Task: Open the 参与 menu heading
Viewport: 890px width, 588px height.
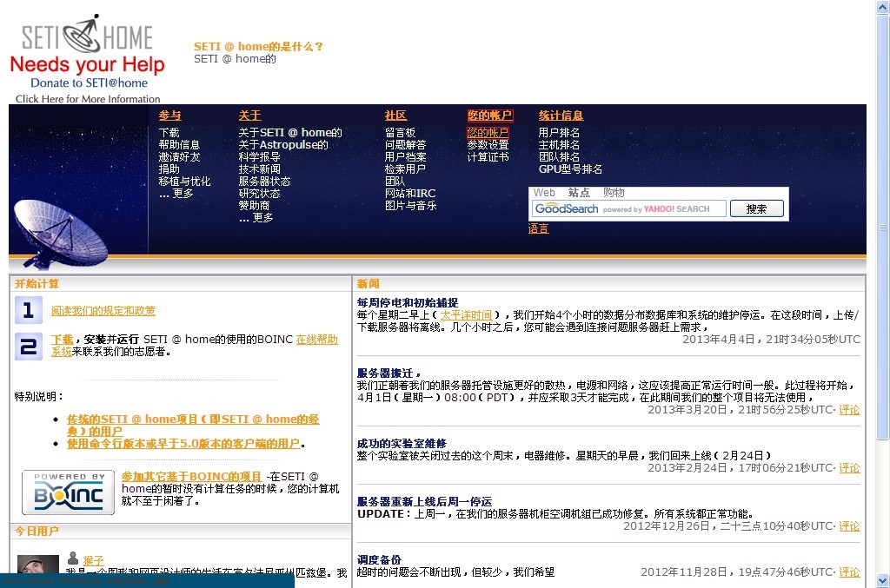Action: tap(169, 116)
